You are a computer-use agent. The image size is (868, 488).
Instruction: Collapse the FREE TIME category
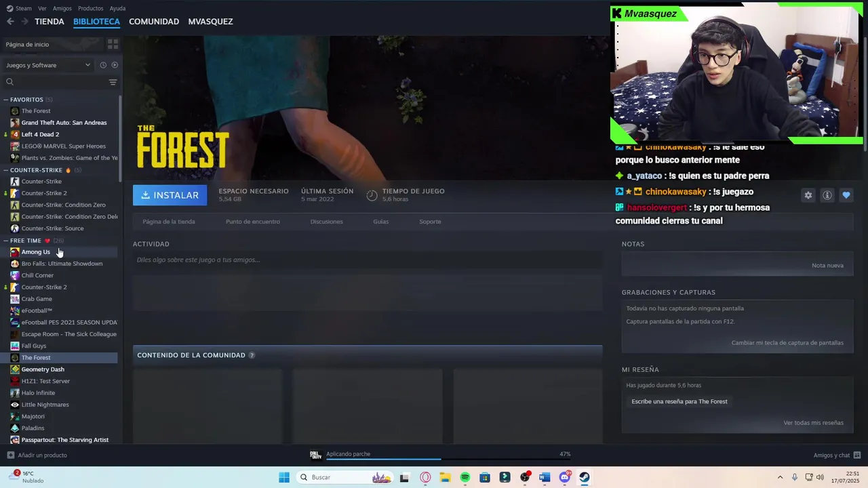[x=5, y=241]
